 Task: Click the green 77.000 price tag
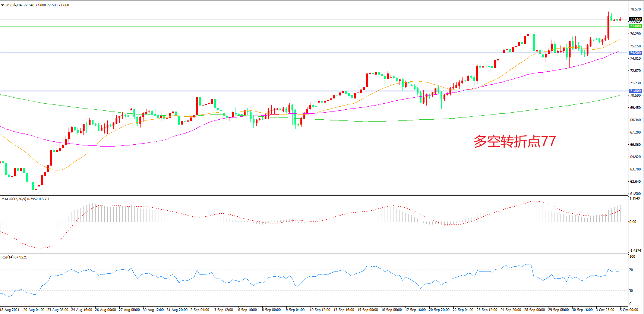[635, 26]
